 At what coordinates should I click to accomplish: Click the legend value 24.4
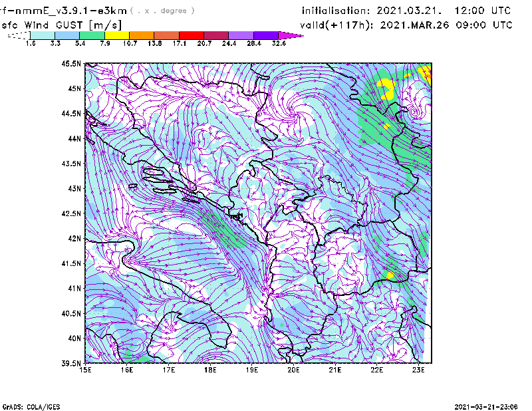click(229, 43)
